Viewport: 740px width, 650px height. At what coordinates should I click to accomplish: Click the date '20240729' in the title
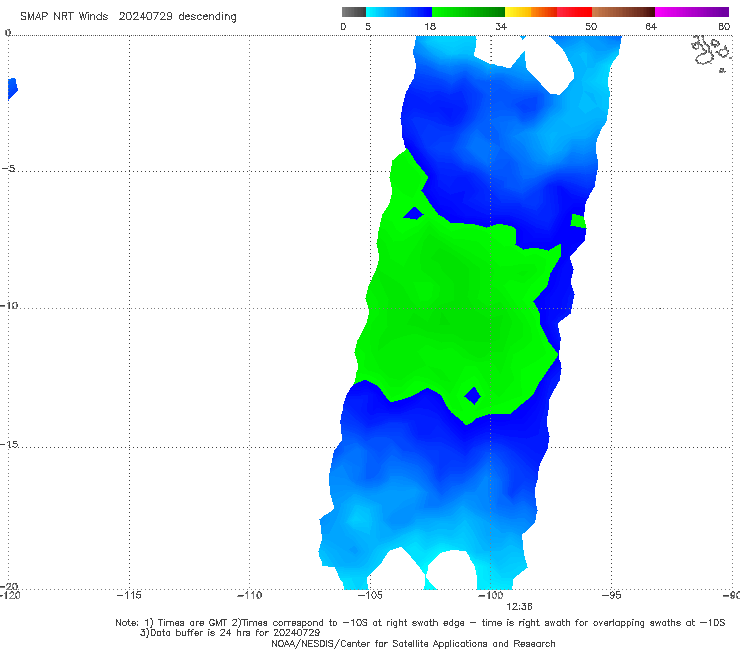pos(145,17)
